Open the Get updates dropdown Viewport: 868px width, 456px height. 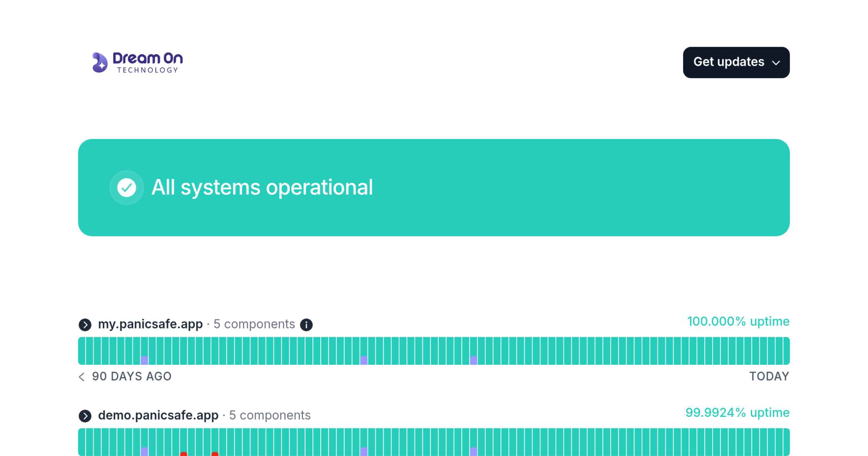[x=736, y=62]
